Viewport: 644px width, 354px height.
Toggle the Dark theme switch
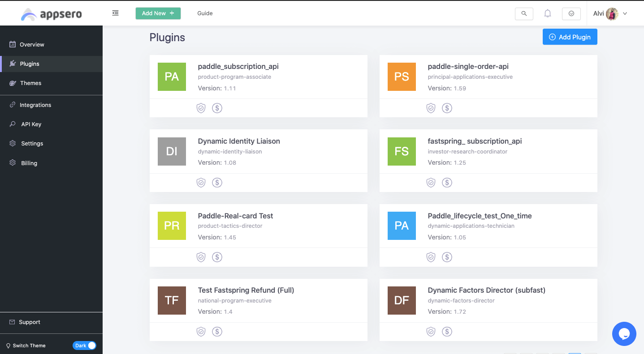[x=84, y=345]
